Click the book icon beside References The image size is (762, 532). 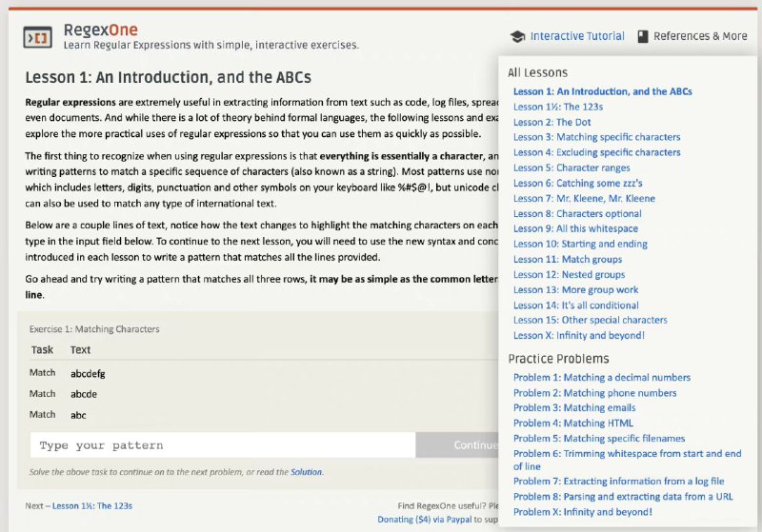point(643,36)
